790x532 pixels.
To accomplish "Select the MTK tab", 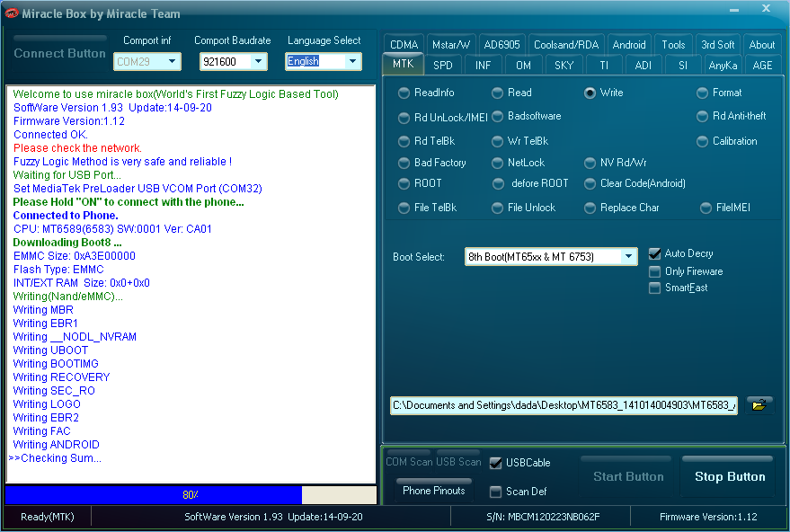I will (x=403, y=64).
